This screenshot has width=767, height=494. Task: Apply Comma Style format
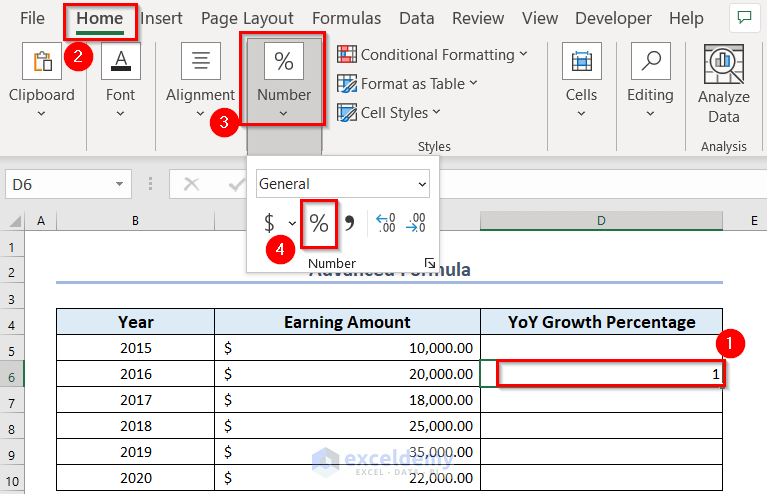pos(349,223)
